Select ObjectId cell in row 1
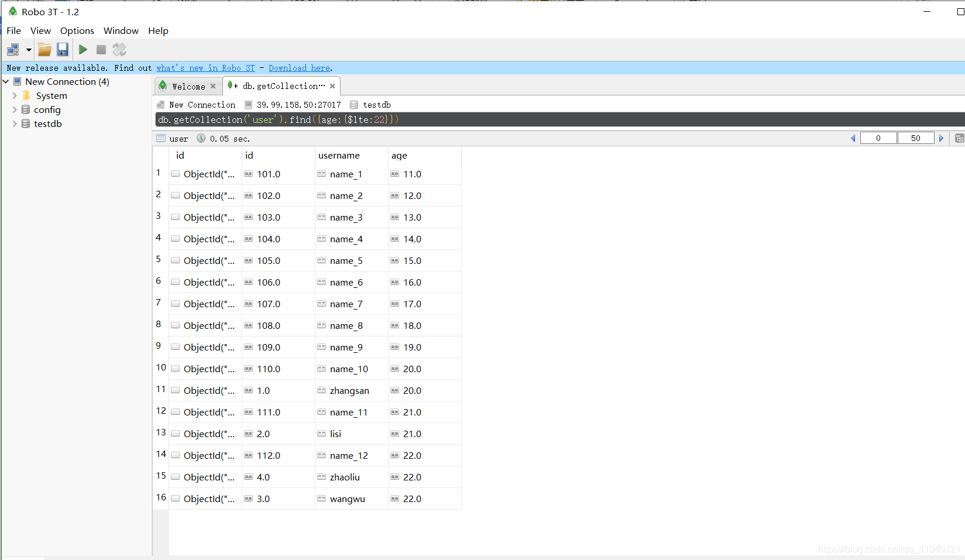The image size is (965, 560). point(205,174)
